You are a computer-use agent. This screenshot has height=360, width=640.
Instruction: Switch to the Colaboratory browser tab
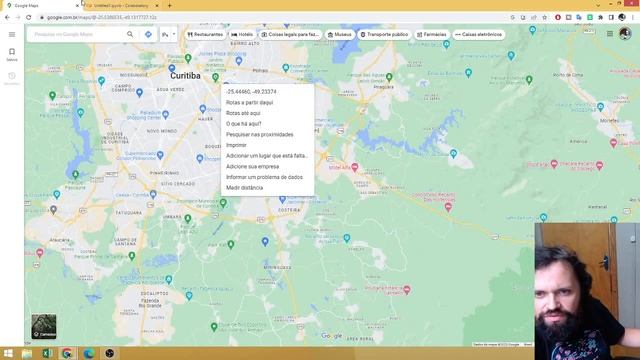pyautogui.click(x=121, y=6)
